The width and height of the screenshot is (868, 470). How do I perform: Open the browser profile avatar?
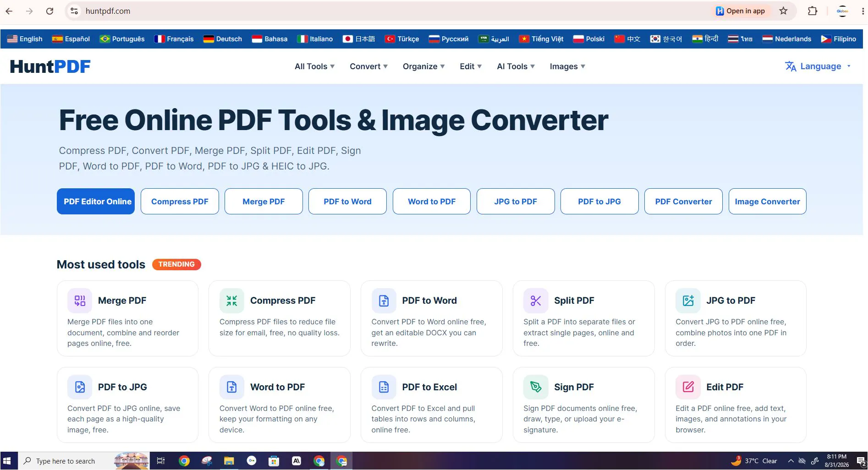coord(842,11)
